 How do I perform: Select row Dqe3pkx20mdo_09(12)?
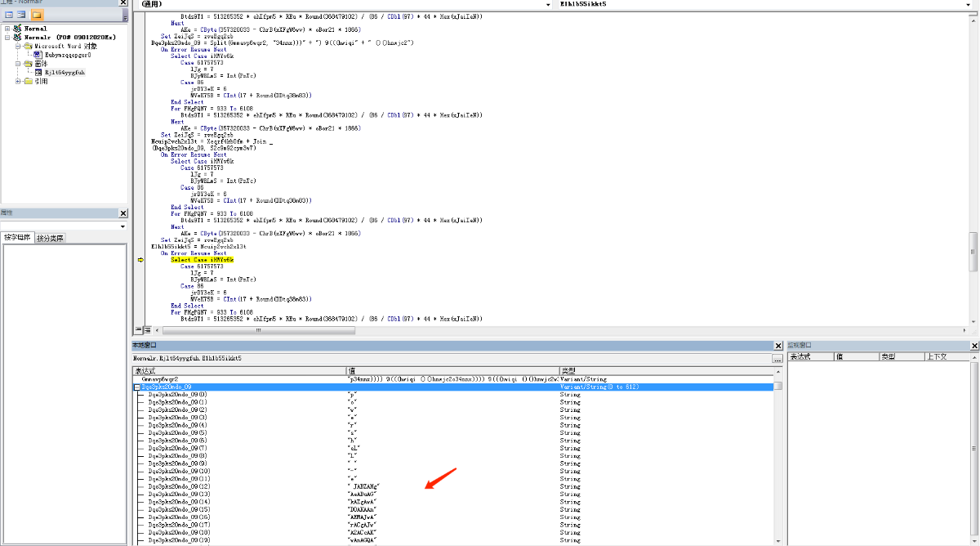click(453, 486)
